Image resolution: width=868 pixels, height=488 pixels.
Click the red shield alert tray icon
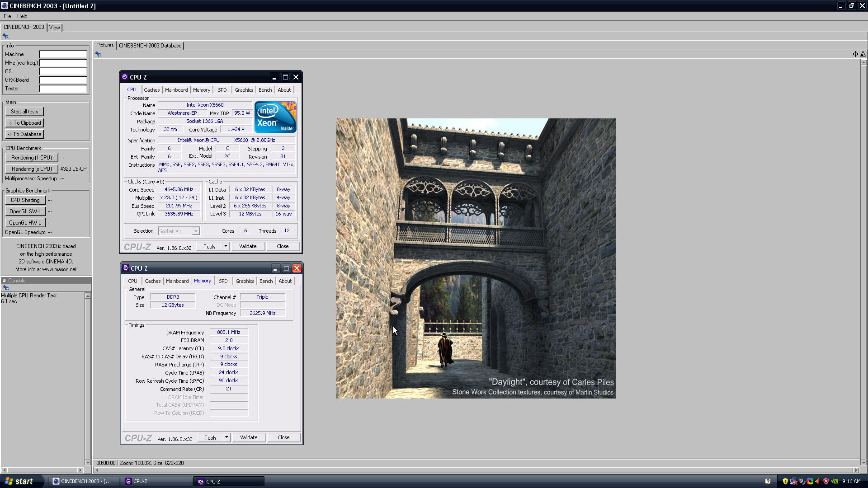pyautogui.click(x=826, y=481)
